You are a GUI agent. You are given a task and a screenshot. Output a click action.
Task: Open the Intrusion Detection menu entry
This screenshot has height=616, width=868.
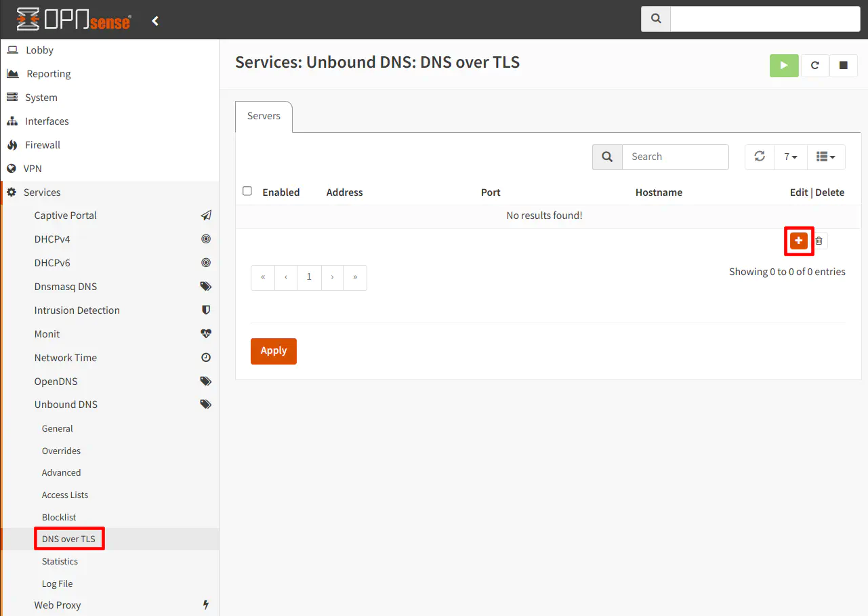77,310
